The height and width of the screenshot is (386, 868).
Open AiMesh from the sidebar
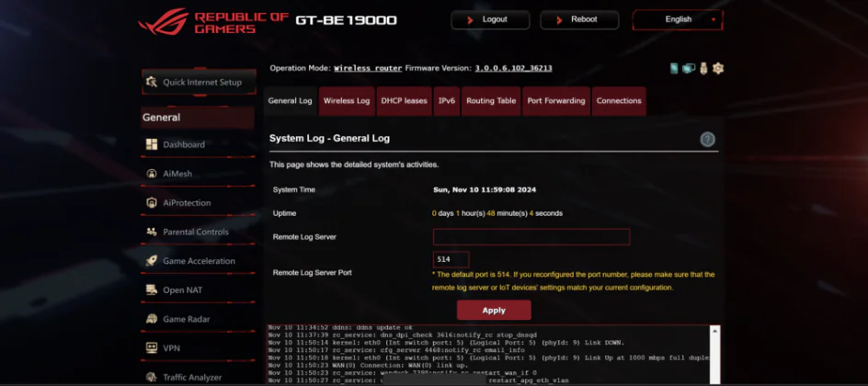coord(199,174)
